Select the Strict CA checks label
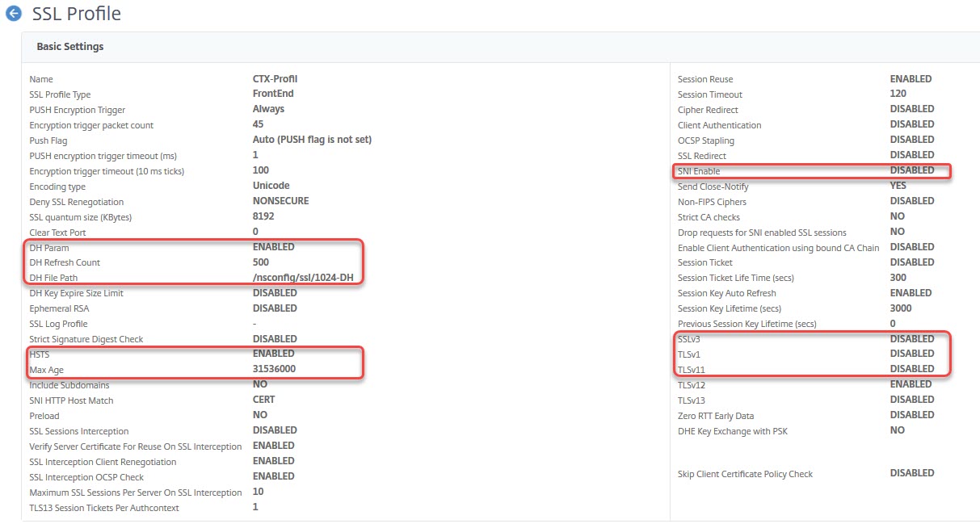This screenshot has height=524, width=980. tap(709, 217)
